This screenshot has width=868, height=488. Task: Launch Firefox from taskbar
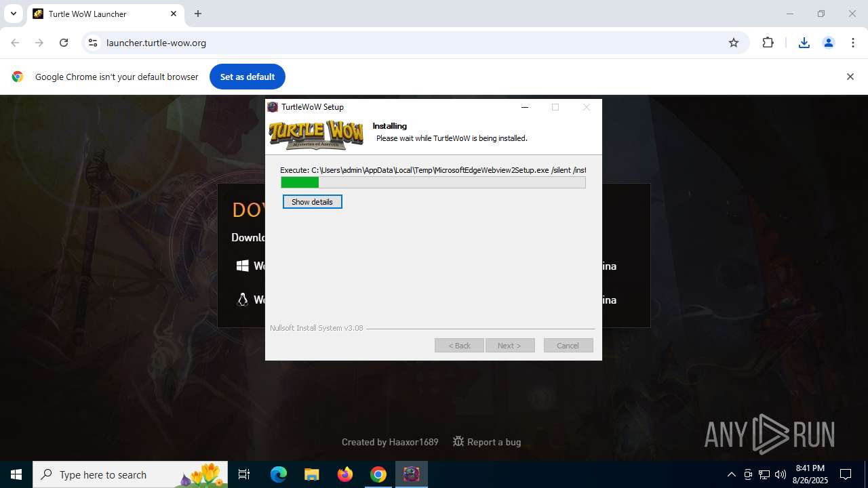click(x=345, y=474)
